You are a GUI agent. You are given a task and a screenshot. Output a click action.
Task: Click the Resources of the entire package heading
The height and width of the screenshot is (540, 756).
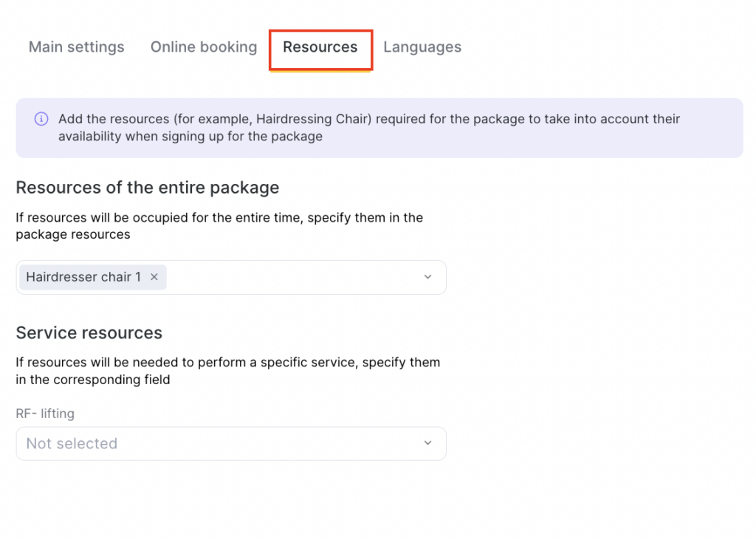click(x=148, y=188)
